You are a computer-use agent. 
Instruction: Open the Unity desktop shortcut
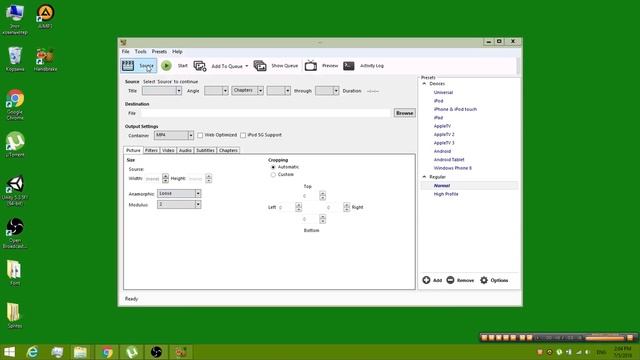(15, 190)
